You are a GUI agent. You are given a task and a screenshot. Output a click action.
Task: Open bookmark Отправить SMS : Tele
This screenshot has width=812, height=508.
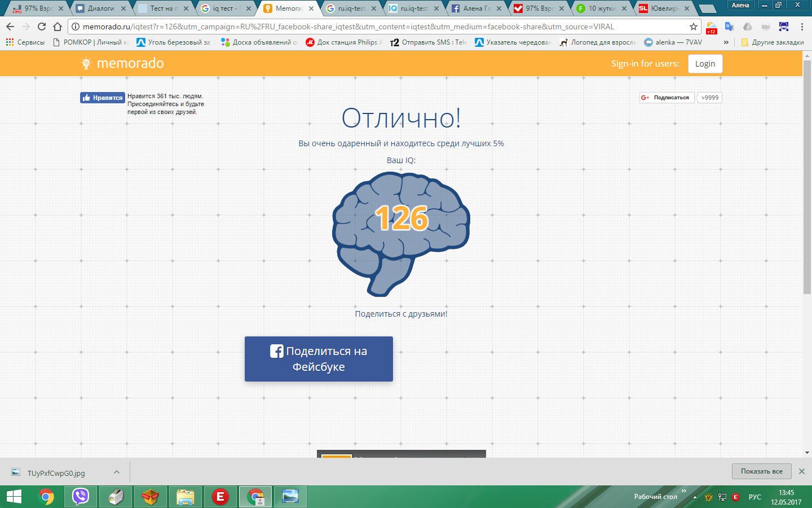429,42
